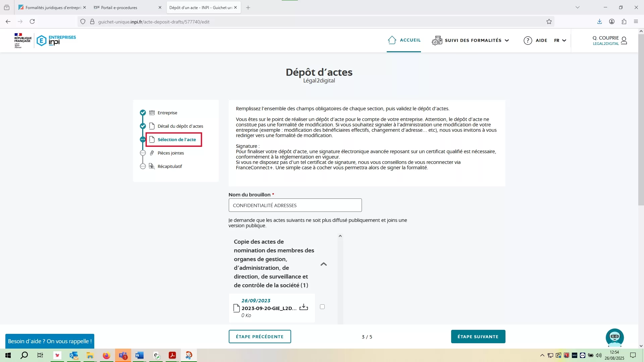Click the Nom du brouillon field

click(295, 205)
